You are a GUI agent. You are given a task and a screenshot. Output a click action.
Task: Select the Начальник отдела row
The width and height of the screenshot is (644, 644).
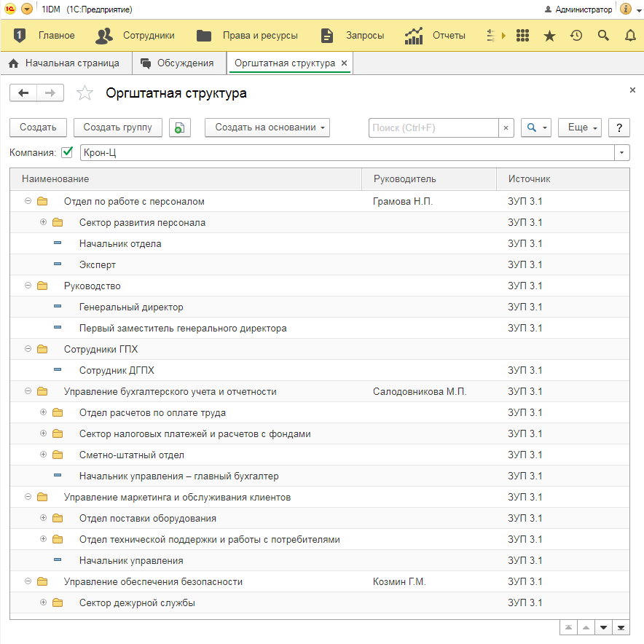[x=320, y=243]
